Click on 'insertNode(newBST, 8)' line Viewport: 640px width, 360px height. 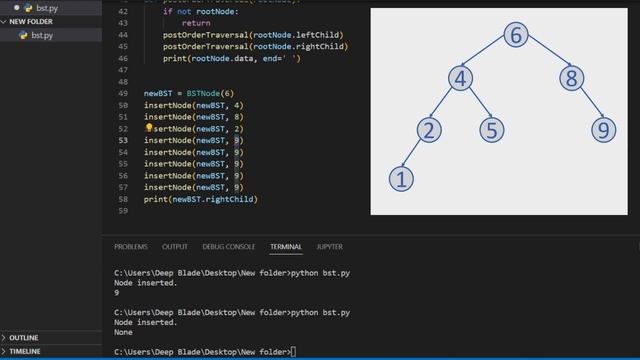(193, 117)
